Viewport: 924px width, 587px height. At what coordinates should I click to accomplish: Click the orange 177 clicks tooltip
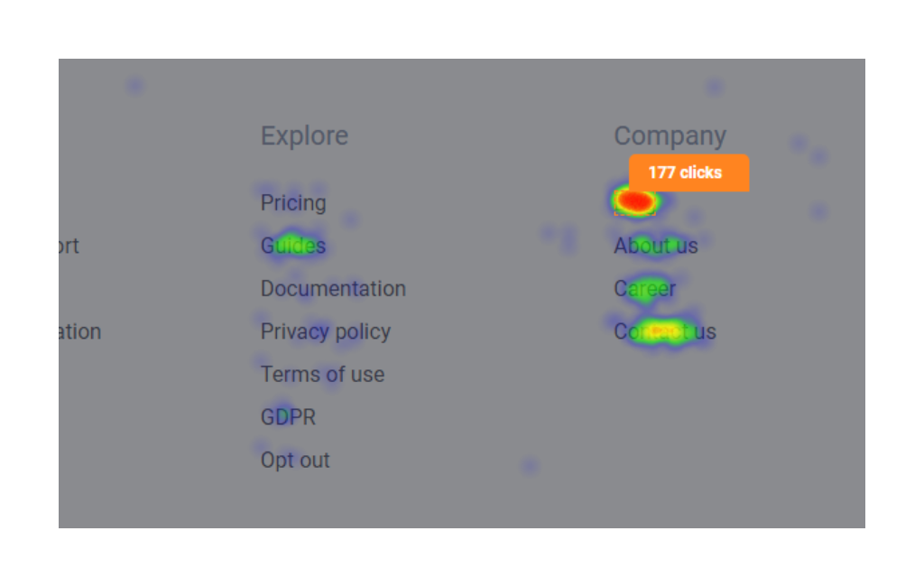coord(688,172)
